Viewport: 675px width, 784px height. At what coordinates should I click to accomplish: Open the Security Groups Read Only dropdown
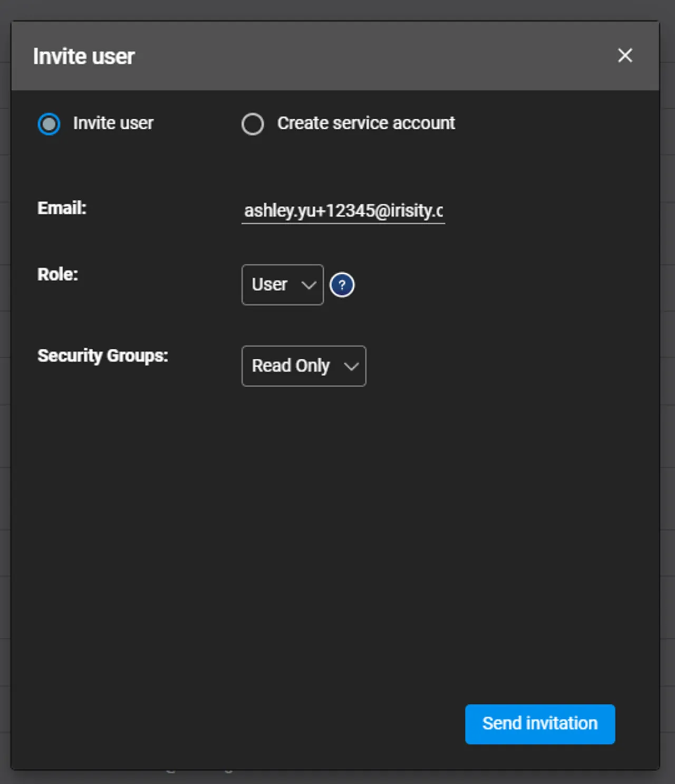pyautogui.click(x=303, y=366)
